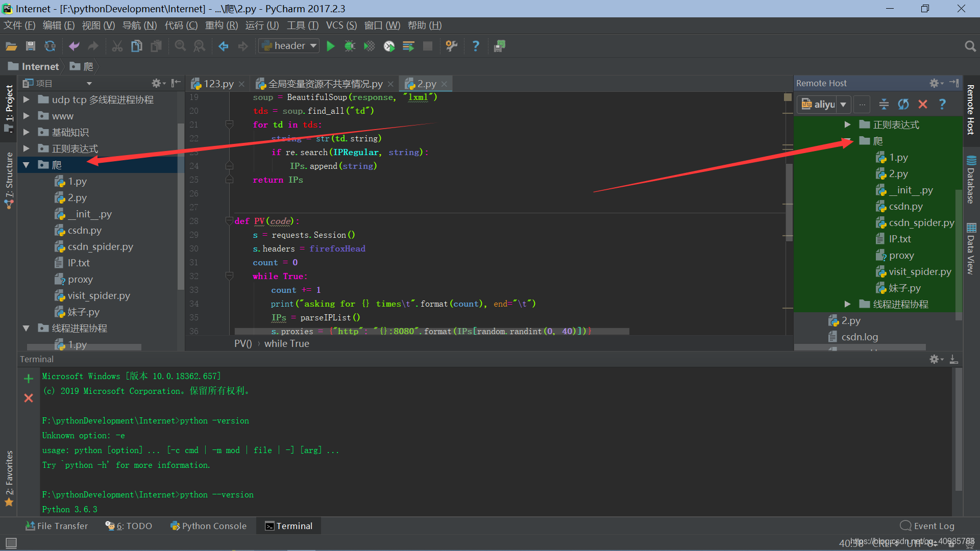Run the header configuration with green play
The image size is (980, 551).
point(331,46)
